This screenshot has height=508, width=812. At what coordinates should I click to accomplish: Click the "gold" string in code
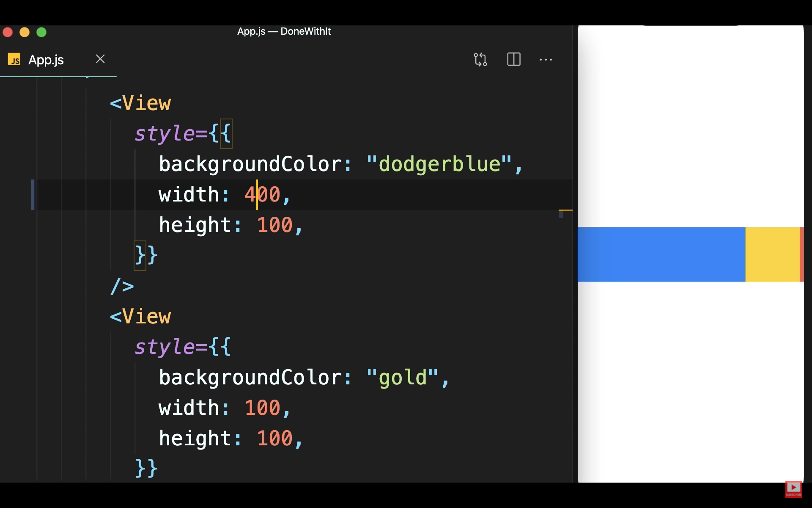402,378
